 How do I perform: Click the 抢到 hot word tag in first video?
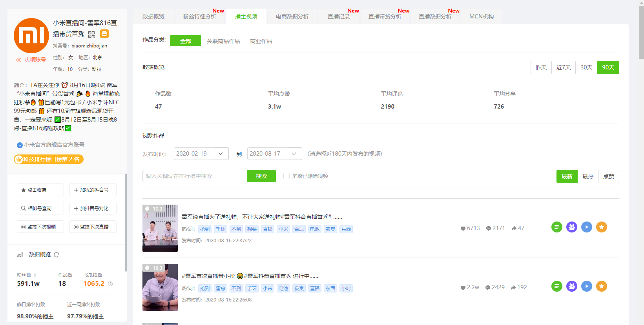(205, 229)
